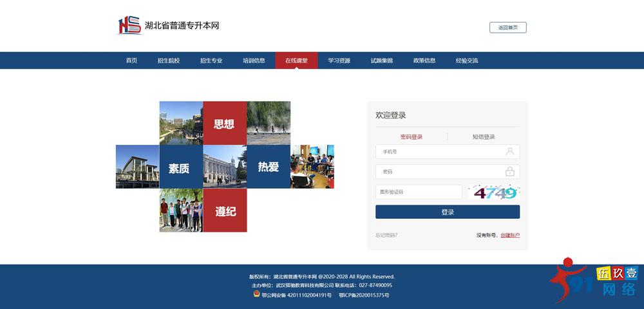644x309 pixels.
Task: Click 鄂ICP备2020015375号 link
Action: [x=364, y=295]
